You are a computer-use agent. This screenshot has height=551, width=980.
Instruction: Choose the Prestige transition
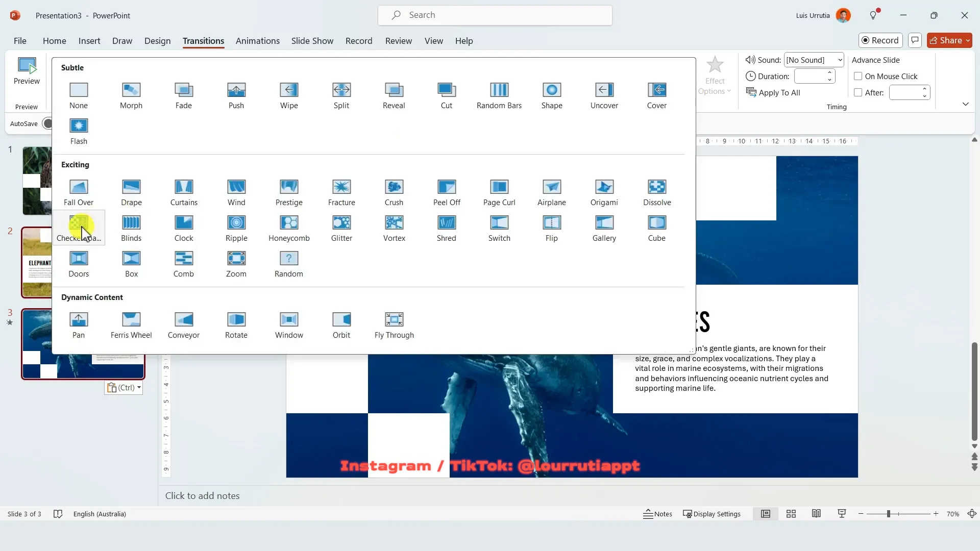tap(289, 192)
